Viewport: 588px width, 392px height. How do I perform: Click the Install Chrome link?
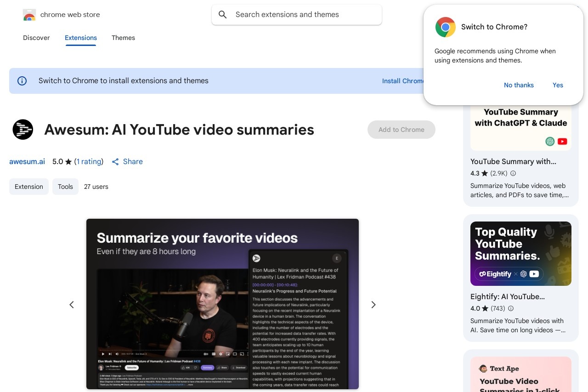tap(403, 81)
